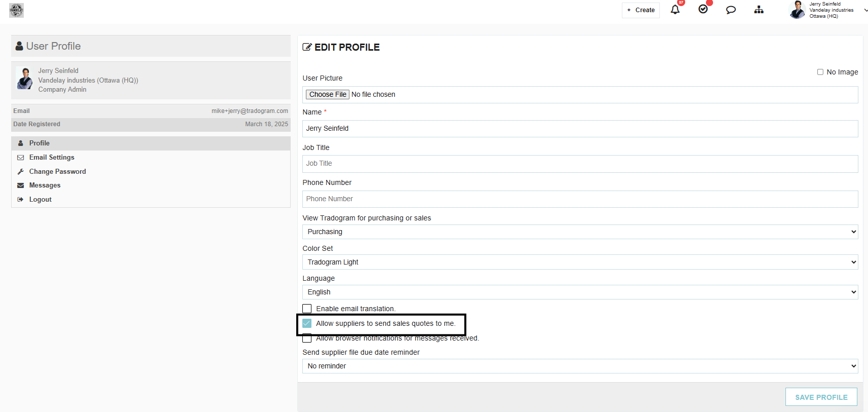Click the envelope icon beside Email Settings
Image resolution: width=868 pixels, height=412 pixels.
(21, 158)
